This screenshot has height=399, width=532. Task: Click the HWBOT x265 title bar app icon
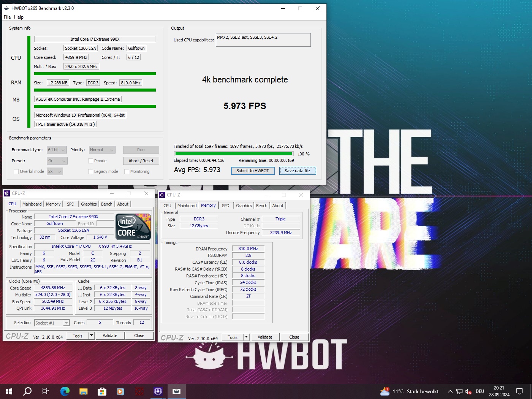point(6,8)
